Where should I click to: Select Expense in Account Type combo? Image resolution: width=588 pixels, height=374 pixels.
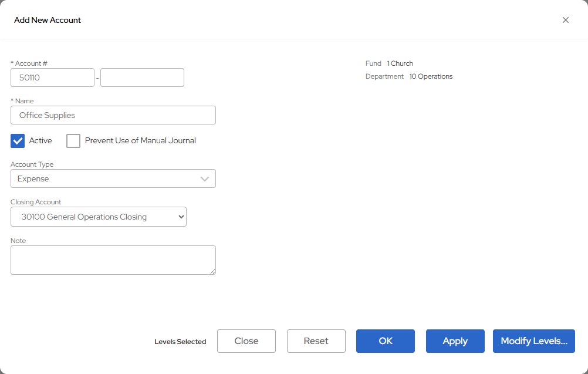[x=113, y=178]
